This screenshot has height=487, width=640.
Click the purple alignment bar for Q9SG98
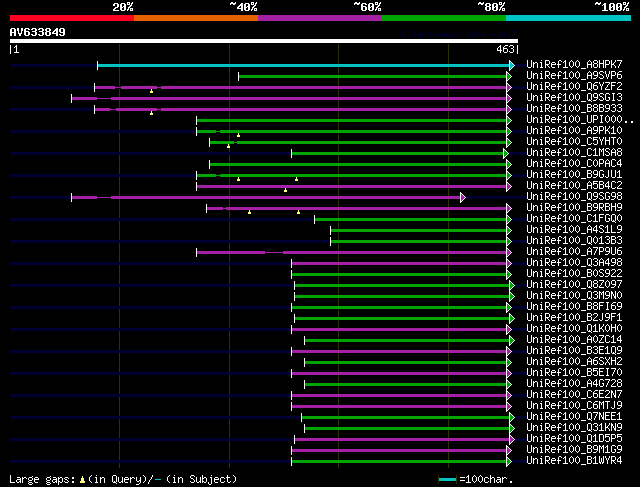tap(266, 198)
